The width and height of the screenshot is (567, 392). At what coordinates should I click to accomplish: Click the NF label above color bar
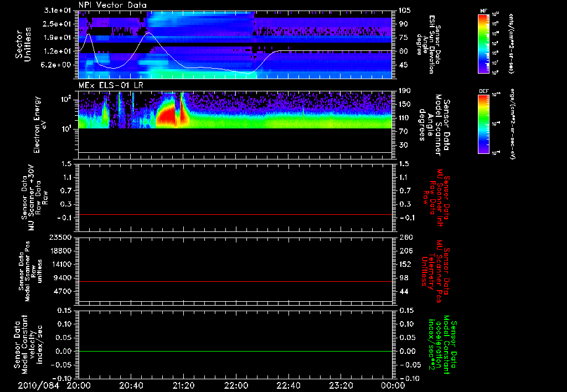click(483, 11)
